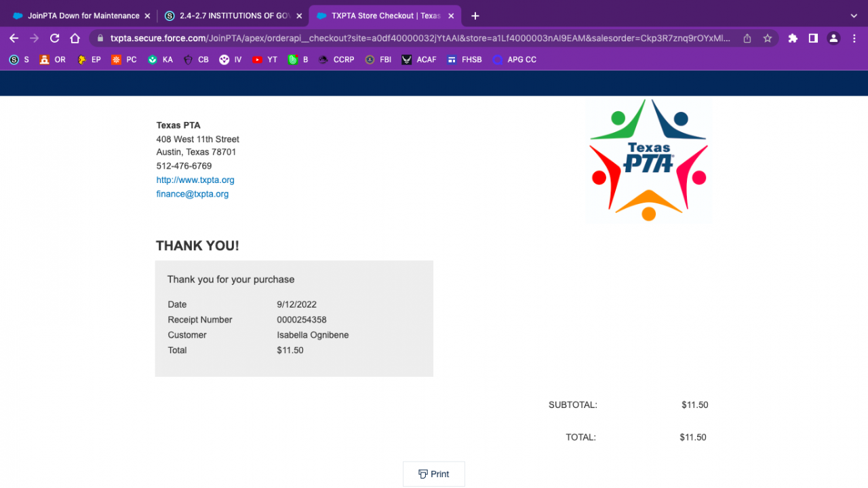This screenshot has height=488, width=868.
Task: Expand the tab search chevron
Action: tap(854, 16)
